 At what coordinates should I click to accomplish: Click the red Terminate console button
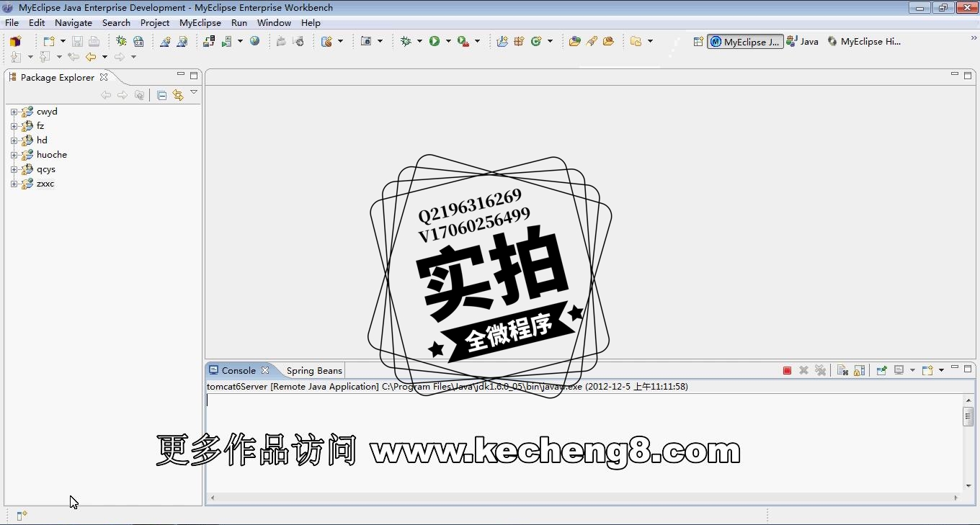[x=787, y=370]
